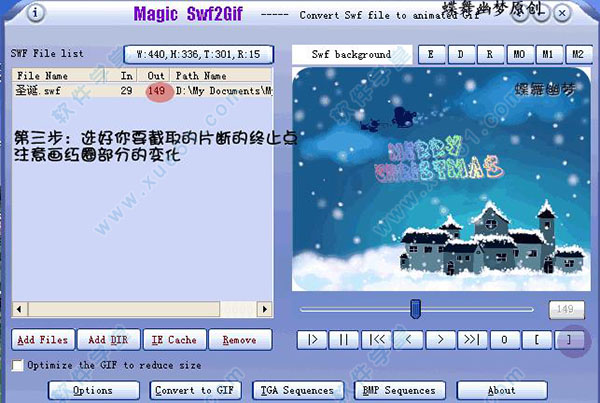Image resolution: width=600 pixels, height=403 pixels.
Task: Close the Magic Swf2Gif window
Action: point(562,13)
